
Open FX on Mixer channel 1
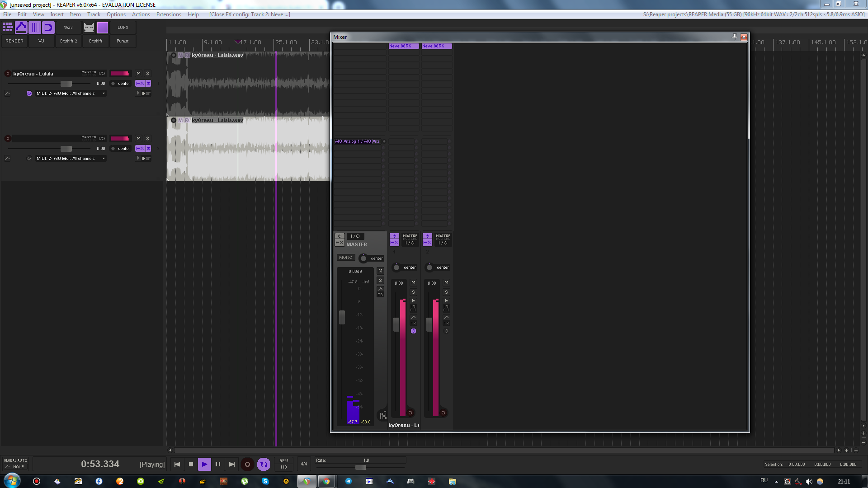[x=394, y=243]
